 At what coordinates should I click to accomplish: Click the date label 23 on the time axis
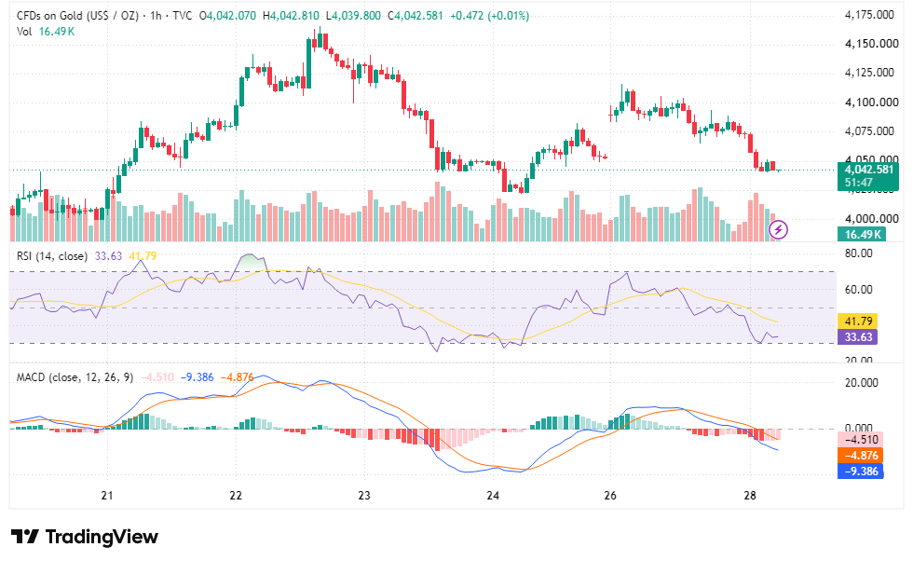coord(364,496)
